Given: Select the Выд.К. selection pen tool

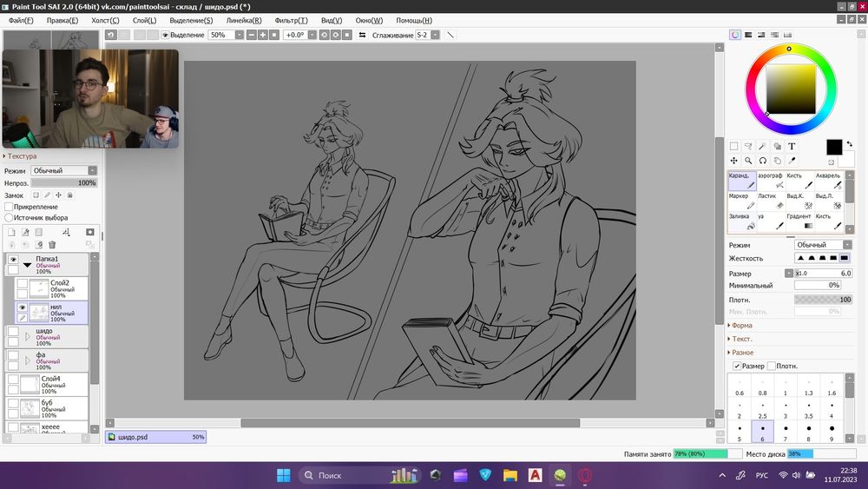Looking at the screenshot, I should pyautogui.click(x=799, y=201).
